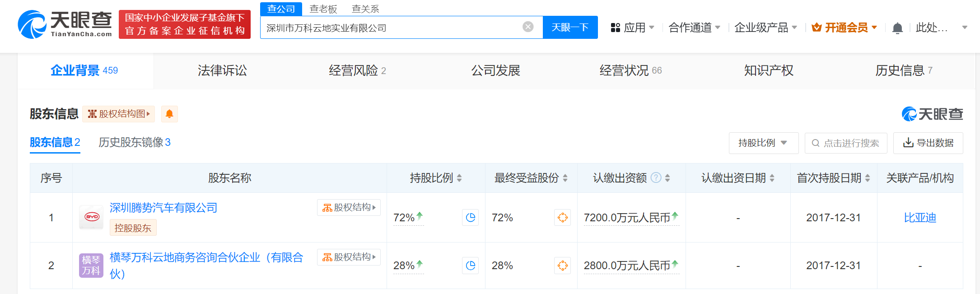Expand the user account dropdown arrow
980x294 pixels.
click(x=965, y=28)
